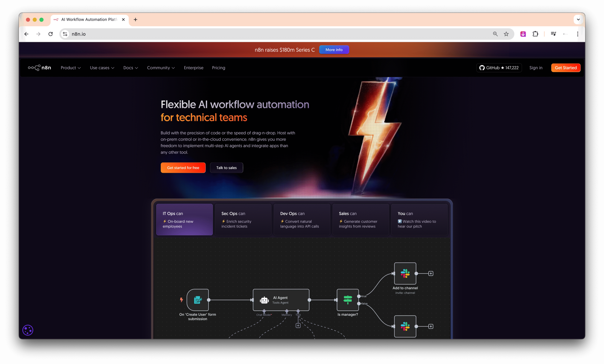The width and height of the screenshot is (604, 364).
Task: Click the AI Agent robot node
Action: pyautogui.click(x=281, y=300)
